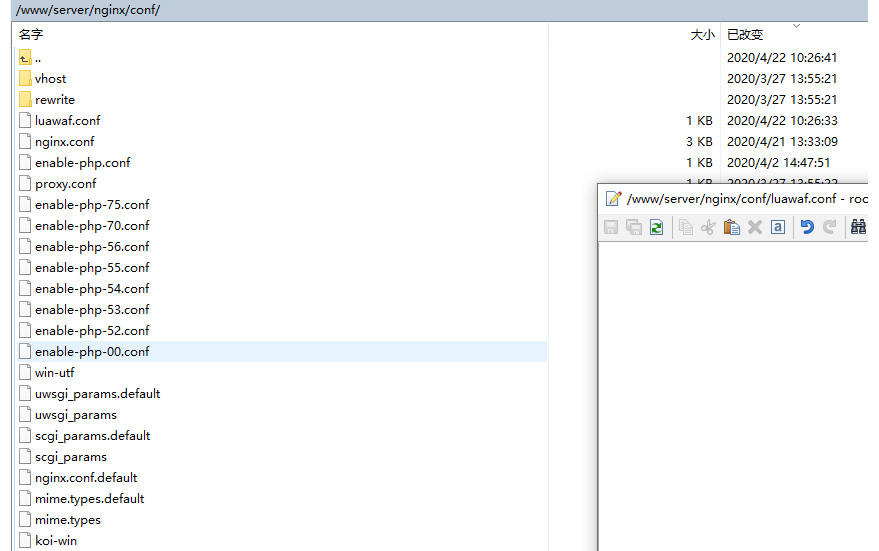
Task: Select the proxy.conf file name
Action: pyautogui.click(x=66, y=183)
